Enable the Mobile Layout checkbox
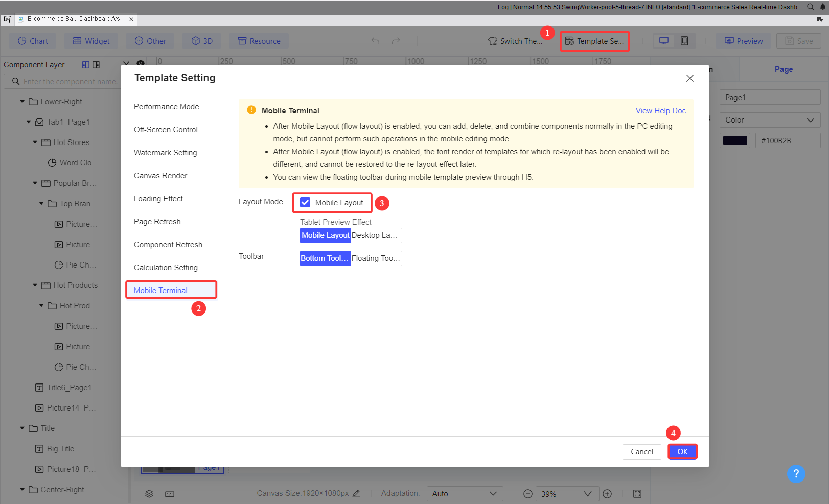 coord(305,202)
